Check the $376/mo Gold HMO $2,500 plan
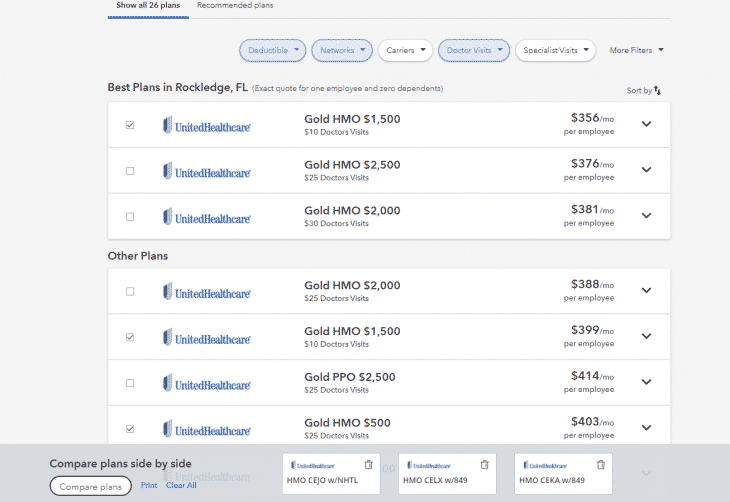Screen dimensions: 730x502 pyautogui.click(x=130, y=171)
